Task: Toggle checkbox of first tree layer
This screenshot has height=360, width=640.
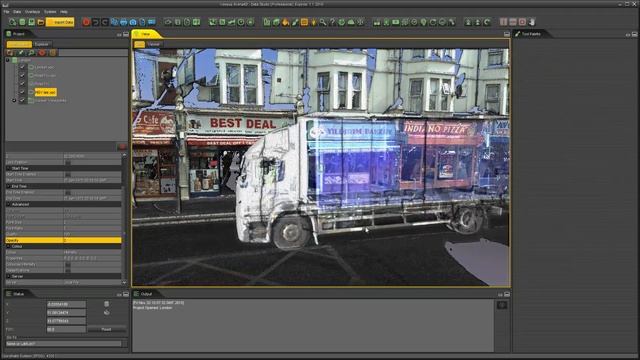Action: pos(22,67)
